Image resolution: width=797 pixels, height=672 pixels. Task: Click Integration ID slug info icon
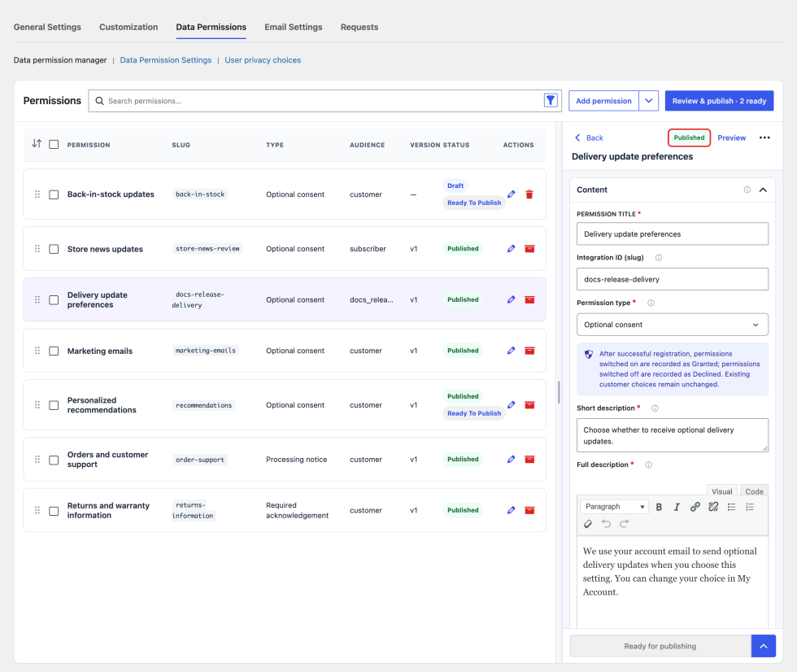point(659,258)
